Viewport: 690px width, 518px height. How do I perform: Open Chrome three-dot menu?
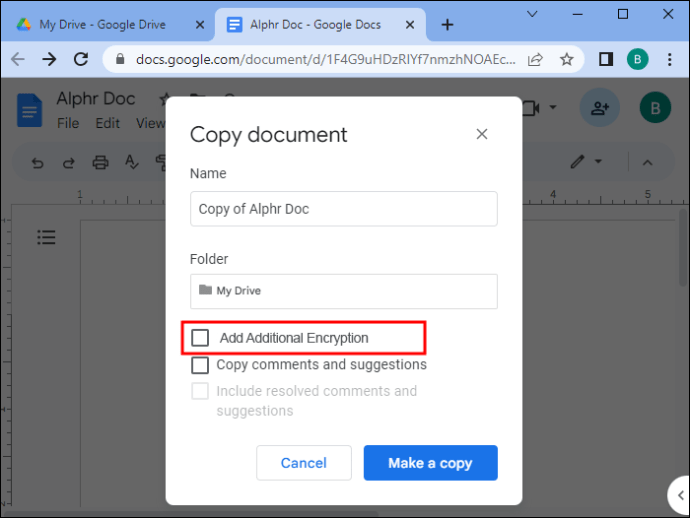(x=669, y=59)
